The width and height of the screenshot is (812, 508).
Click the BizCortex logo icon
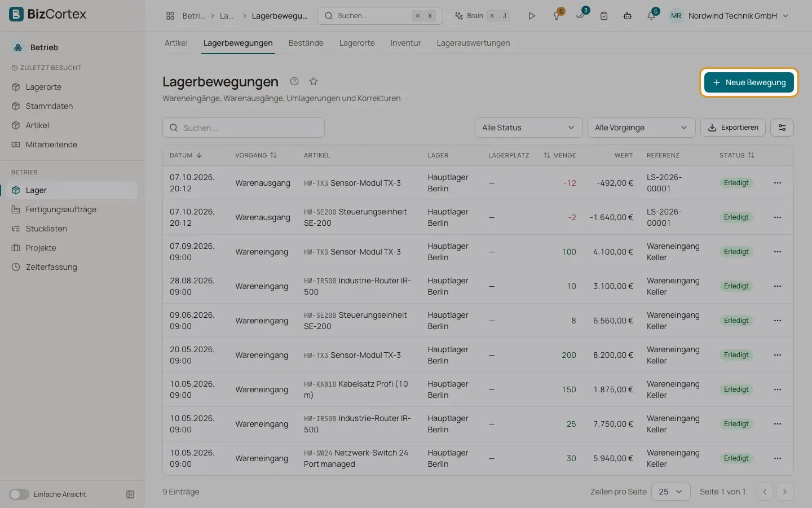(x=16, y=14)
